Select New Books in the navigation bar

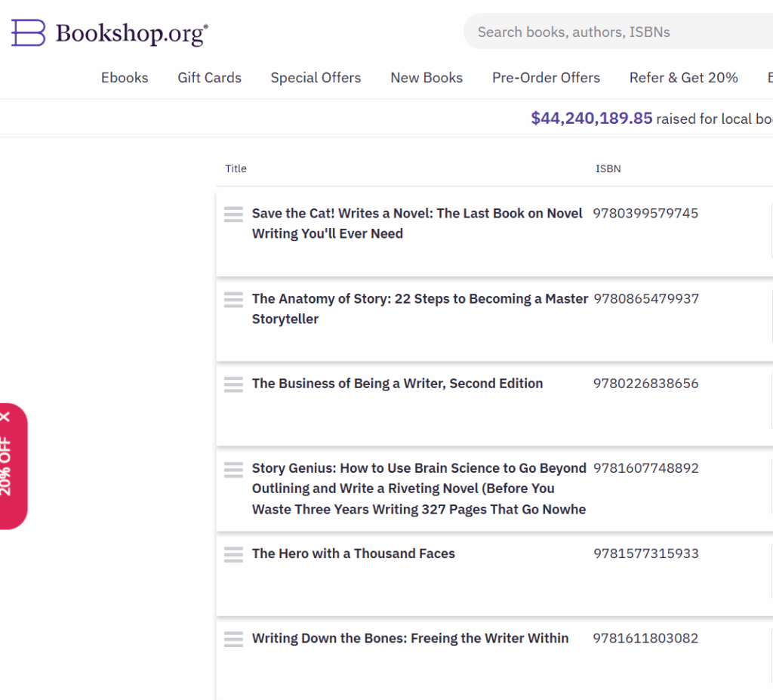click(x=427, y=78)
